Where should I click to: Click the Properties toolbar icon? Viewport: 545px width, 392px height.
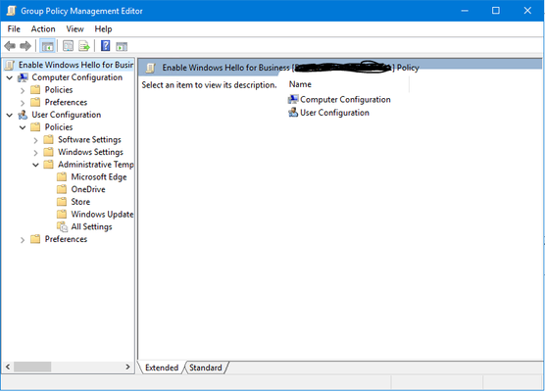(69, 46)
